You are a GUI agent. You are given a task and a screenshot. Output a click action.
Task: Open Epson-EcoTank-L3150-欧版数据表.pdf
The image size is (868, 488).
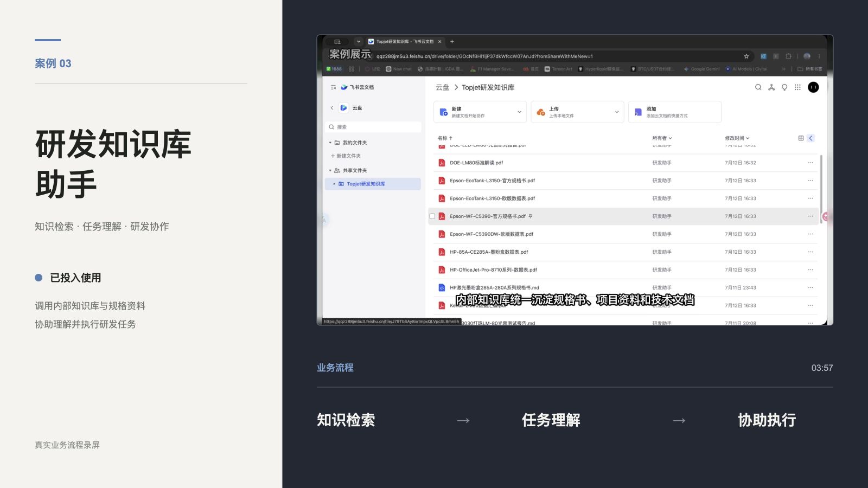[x=492, y=198]
